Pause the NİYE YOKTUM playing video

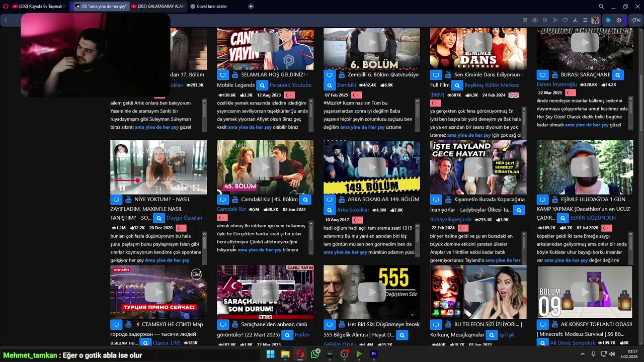click(x=122, y=188)
